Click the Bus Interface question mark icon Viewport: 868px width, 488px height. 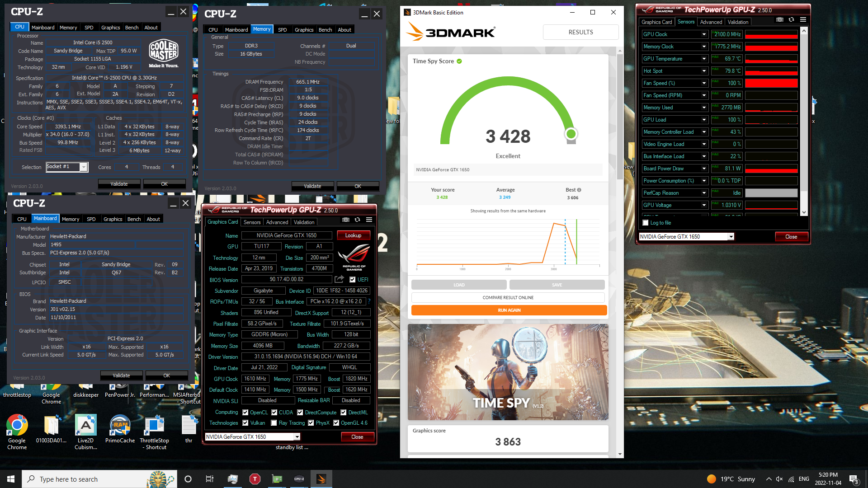[369, 301]
